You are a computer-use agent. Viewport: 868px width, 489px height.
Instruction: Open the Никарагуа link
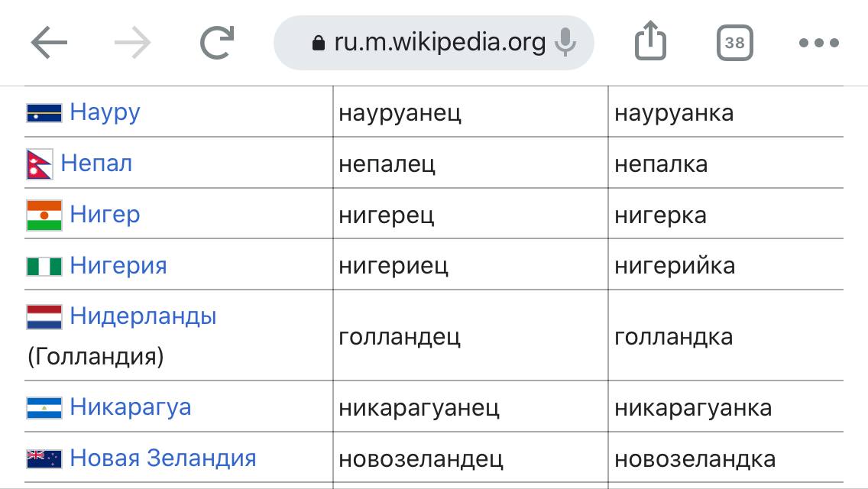point(130,407)
